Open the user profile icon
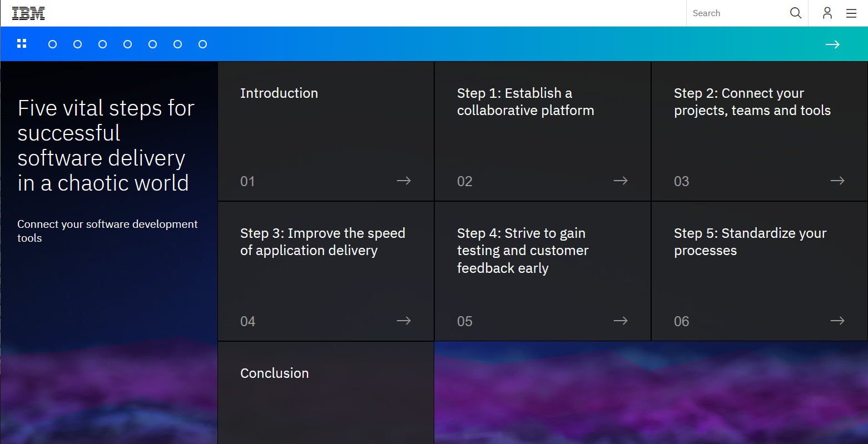Viewport: 868px width, 444px height. (x=827, y=13)
